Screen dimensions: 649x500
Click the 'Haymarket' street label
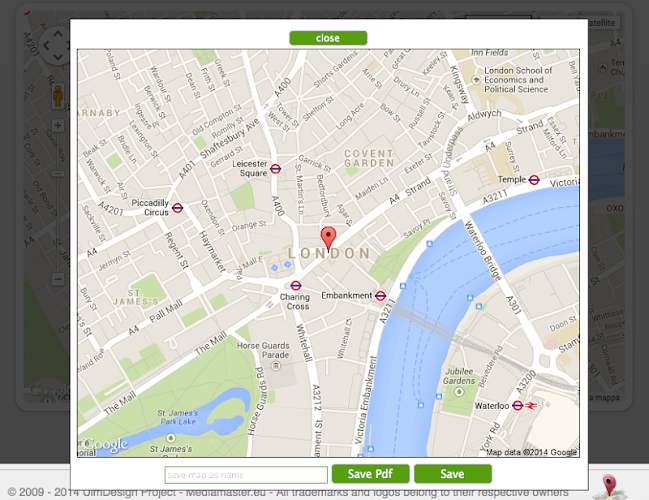point(212,251)
